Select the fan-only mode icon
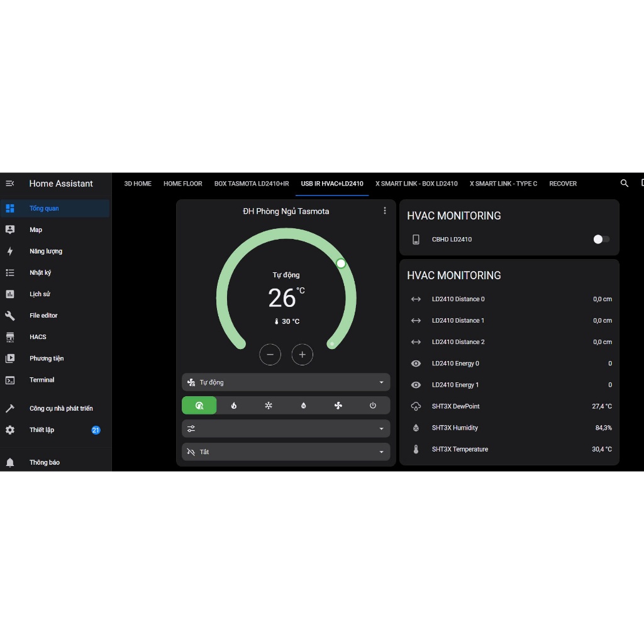 tap(338, 406)
